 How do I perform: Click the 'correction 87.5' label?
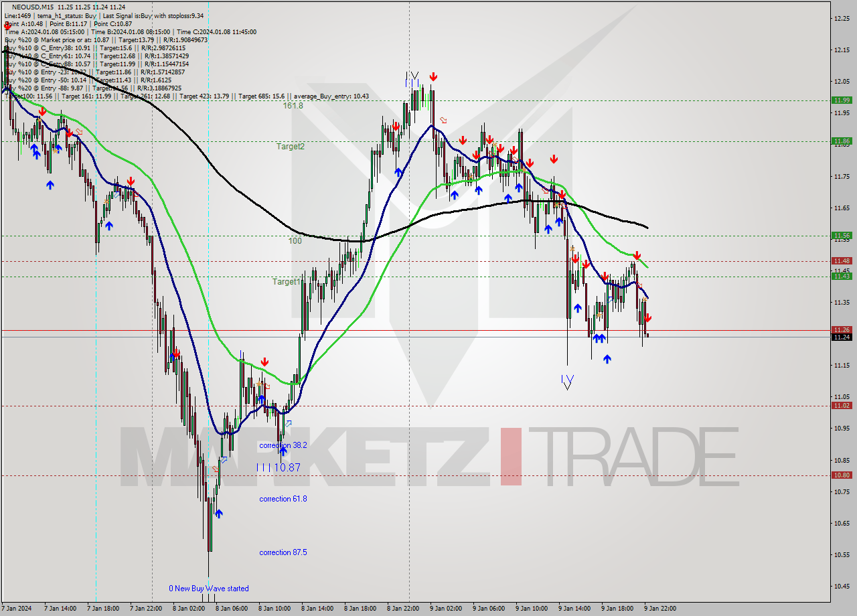tap(283, 552)
